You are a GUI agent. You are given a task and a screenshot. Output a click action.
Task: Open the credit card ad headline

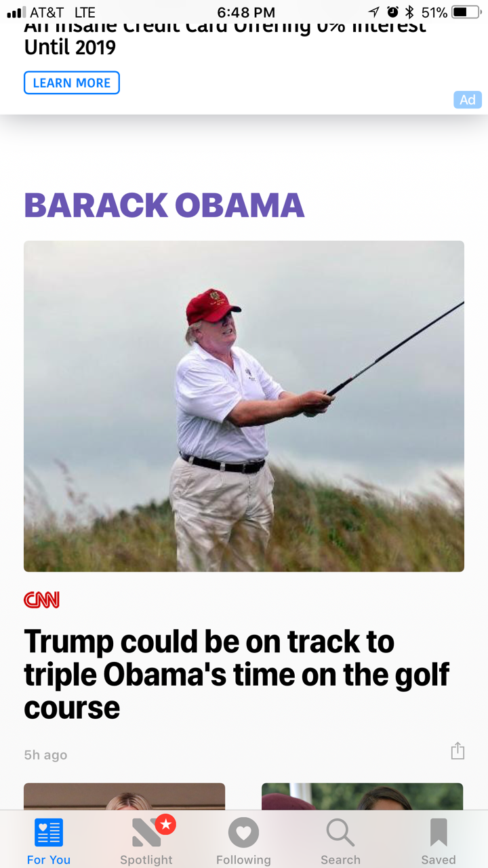225,38
